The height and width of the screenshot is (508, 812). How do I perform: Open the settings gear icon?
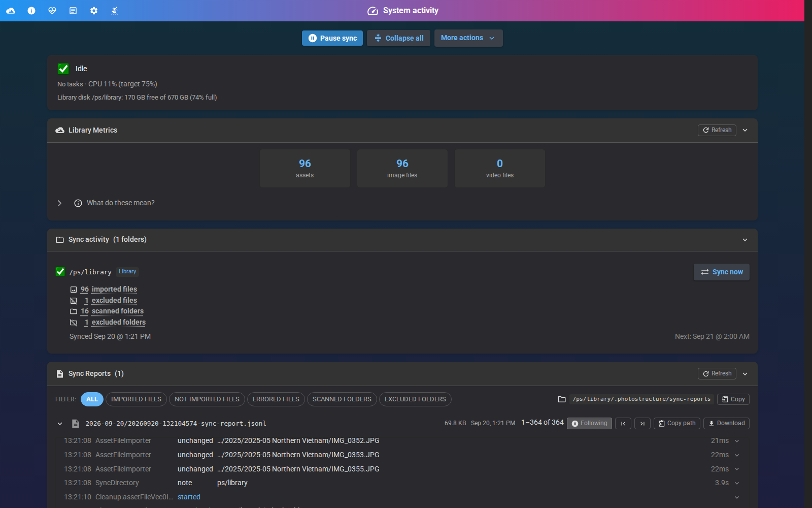(94, 11)
